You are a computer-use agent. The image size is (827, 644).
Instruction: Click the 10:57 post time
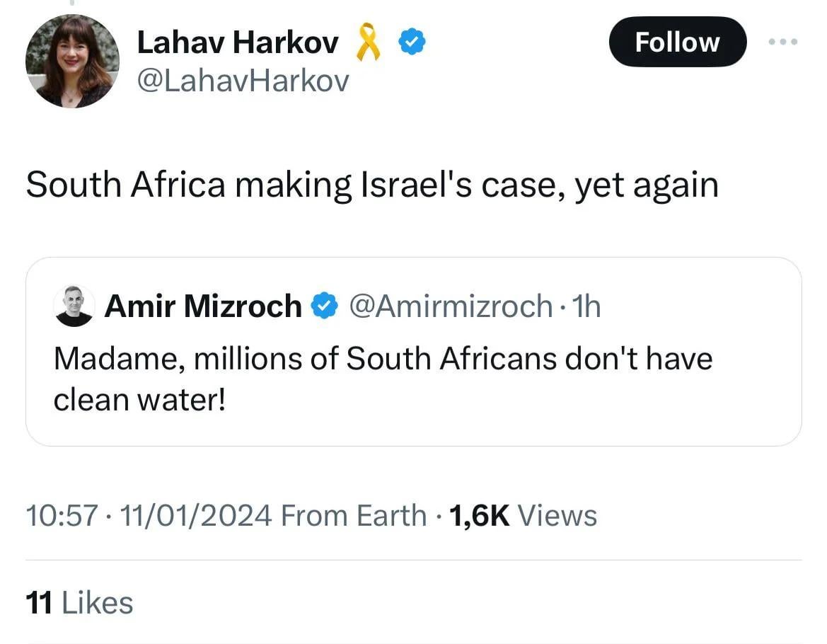(59, 515)
